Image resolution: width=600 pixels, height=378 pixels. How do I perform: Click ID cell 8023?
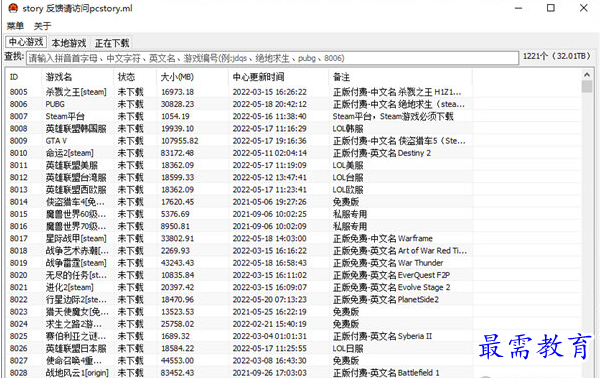click(x=19, y=312)
